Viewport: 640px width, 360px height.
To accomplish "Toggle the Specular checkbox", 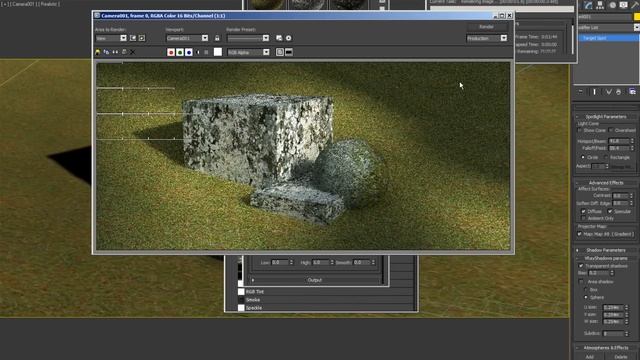I will coord(610,211).
